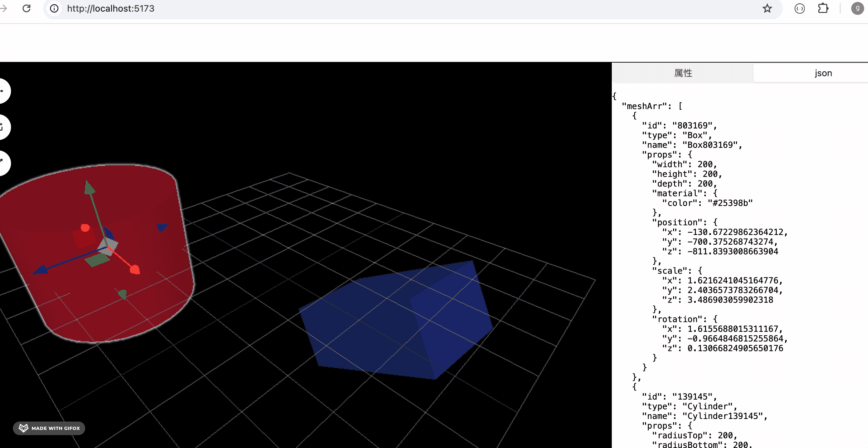Bookmark this page with the star icon
Image resolution: width=868 pixels, height=448 pixels.
767,8
